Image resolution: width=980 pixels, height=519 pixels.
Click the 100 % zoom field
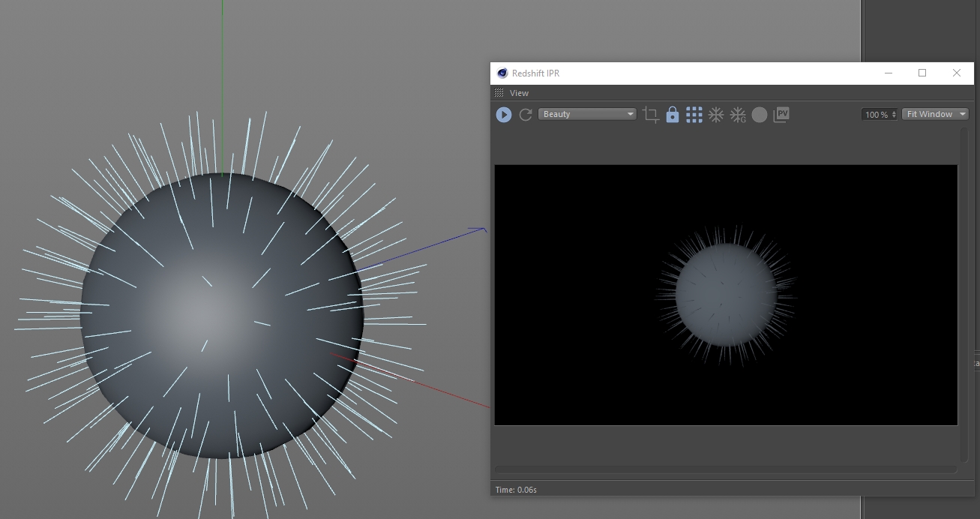click(x=876, y=115)
